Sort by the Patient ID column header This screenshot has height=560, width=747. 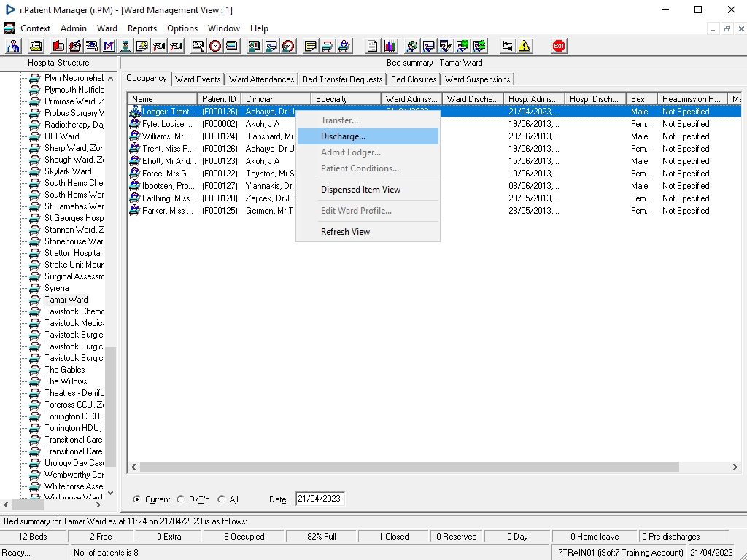click(x=219, y=99)
